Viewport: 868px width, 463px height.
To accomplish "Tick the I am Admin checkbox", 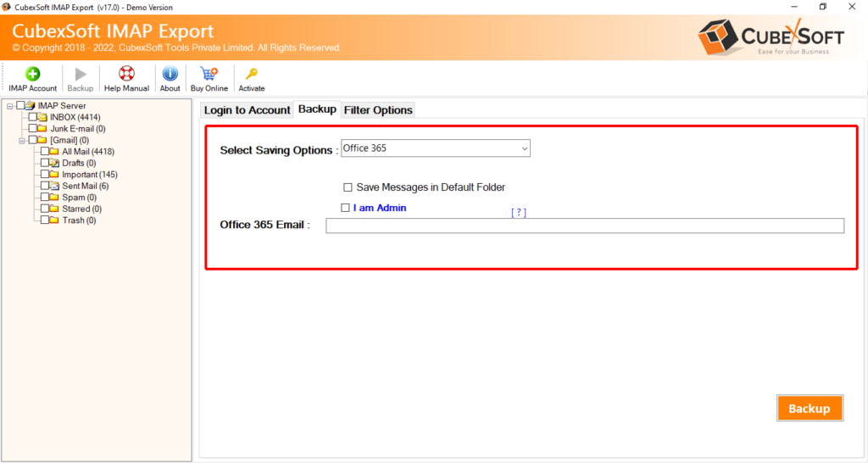I will [x=346, y=208].
